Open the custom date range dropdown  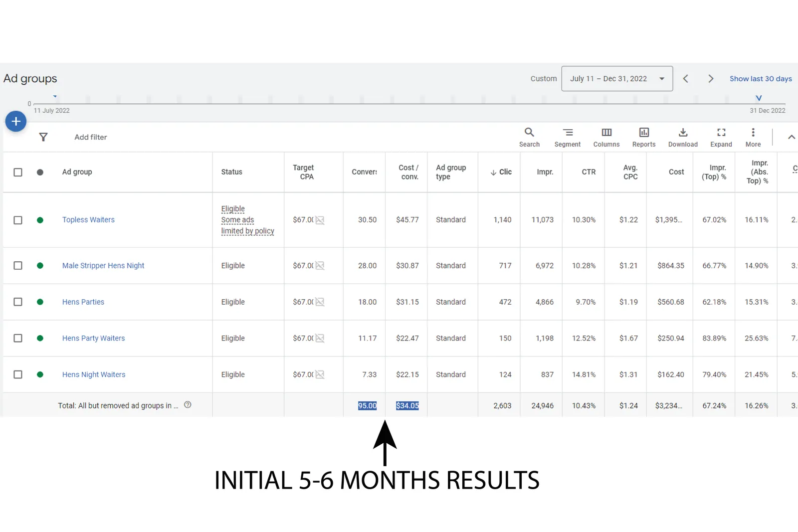coord(617,79)
